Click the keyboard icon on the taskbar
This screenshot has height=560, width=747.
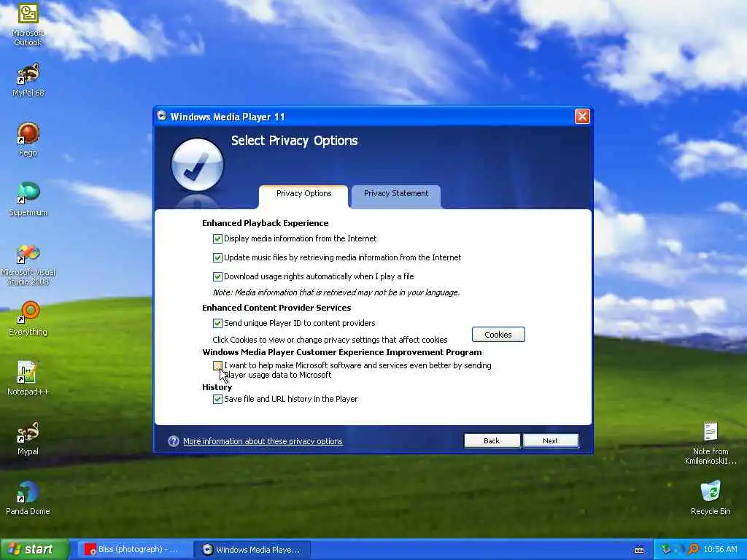[x=639, y=550]
